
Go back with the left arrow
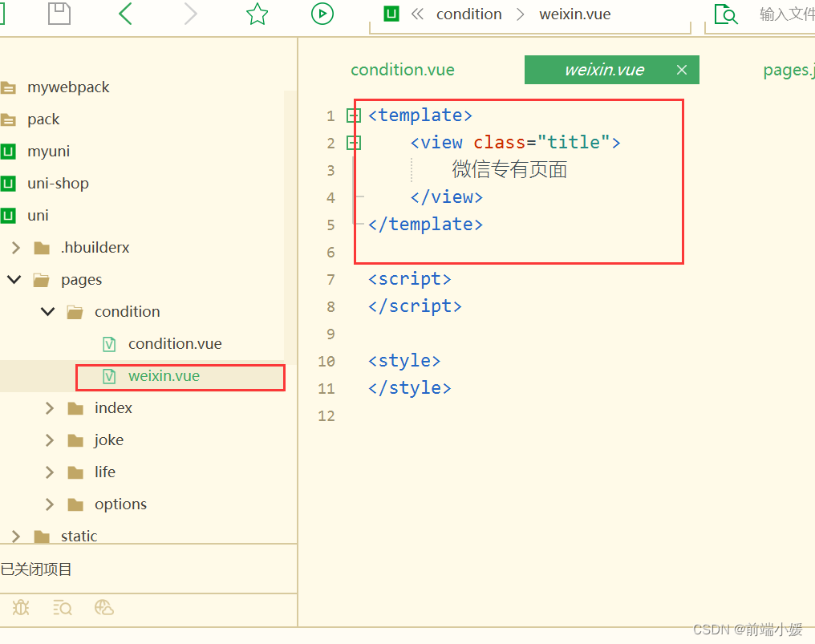125,14
